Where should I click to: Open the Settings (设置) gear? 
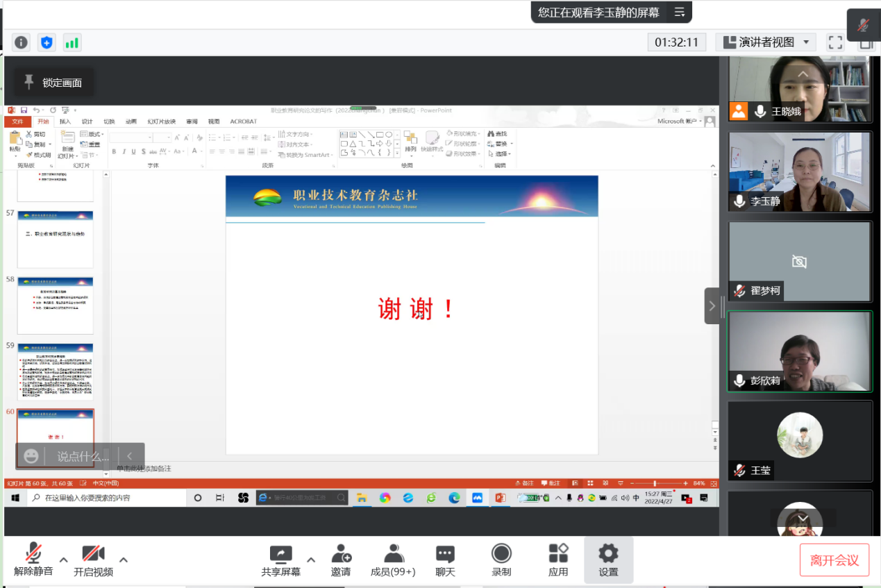click(x=608, y=560)
